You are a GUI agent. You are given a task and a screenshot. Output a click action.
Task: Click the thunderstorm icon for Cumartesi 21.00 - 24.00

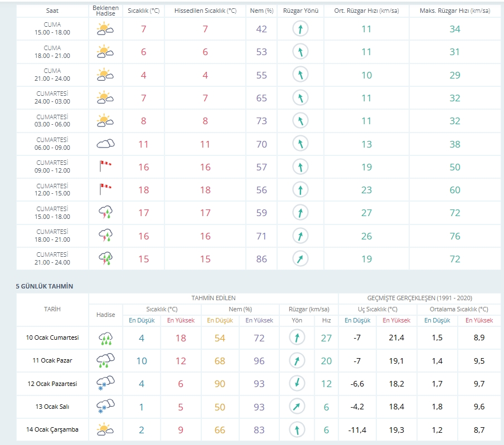click(x=105, y=258)
